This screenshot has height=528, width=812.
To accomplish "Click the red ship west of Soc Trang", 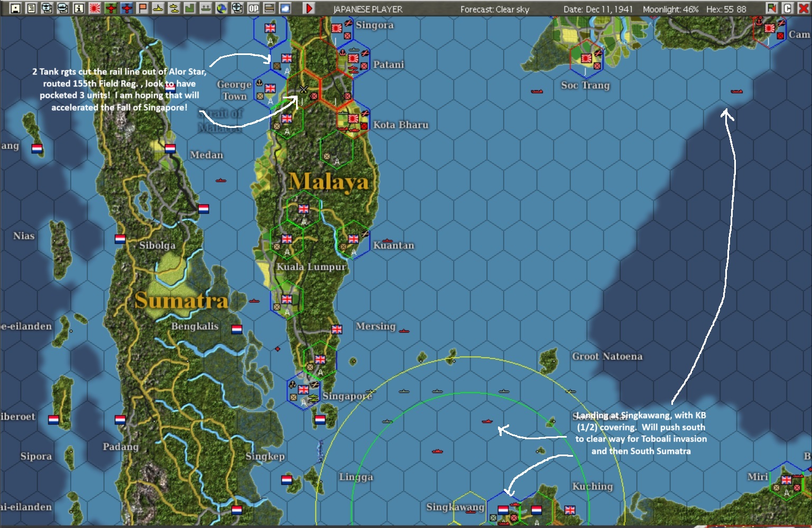I will click(537, 91).
